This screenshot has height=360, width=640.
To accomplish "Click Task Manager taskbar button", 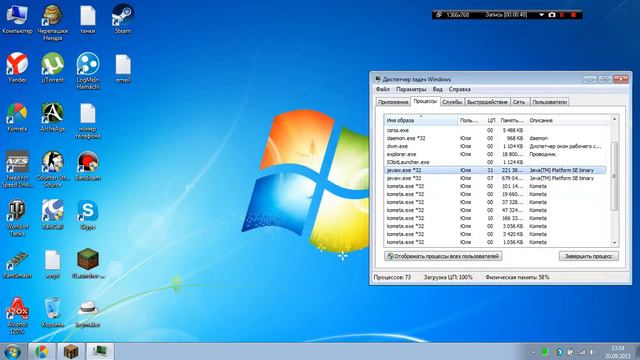I will coord(100,351).
